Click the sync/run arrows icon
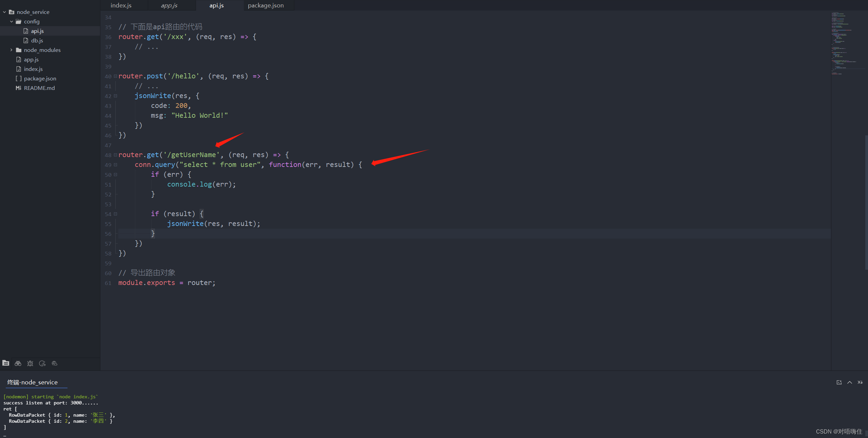The width and height of the screenshot is (868, 438). (x=42, y=363)
